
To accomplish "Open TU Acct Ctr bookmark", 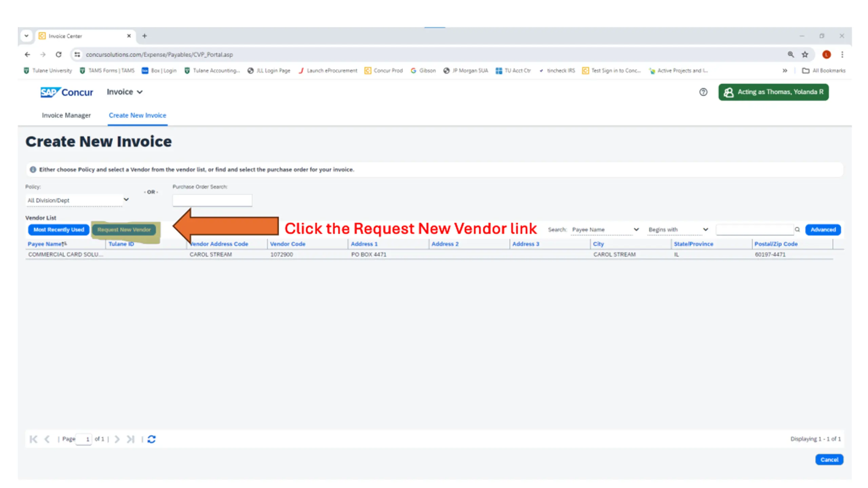I will [513, 70].
